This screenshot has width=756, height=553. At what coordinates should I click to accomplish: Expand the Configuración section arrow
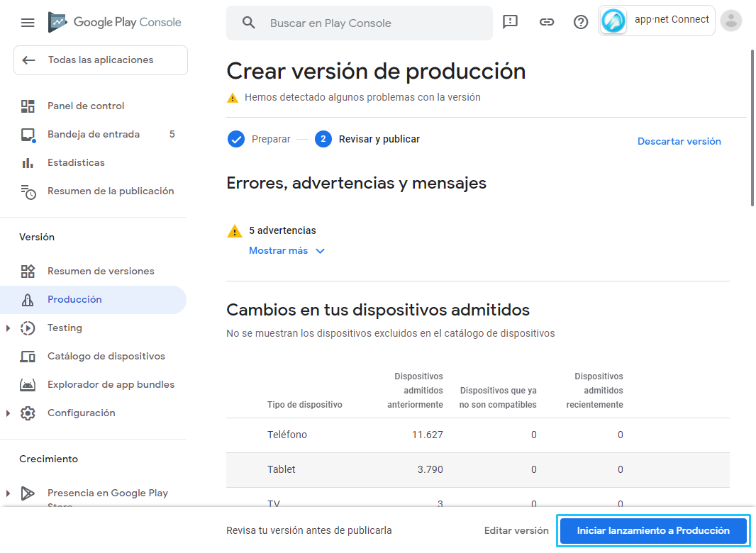[x=8, y=413]
